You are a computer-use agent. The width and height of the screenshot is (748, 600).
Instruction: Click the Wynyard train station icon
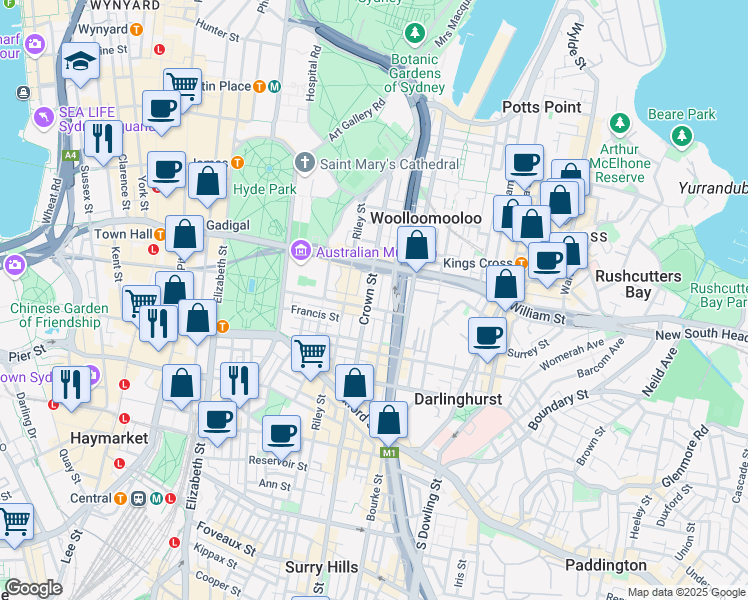tap(136, 30)
